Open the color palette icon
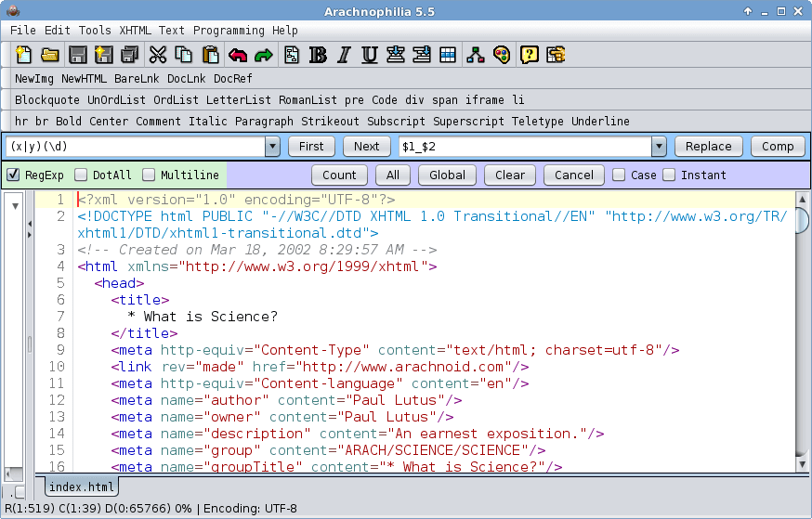Viewport: 812px width, 519px height. [x=502, y=55]
